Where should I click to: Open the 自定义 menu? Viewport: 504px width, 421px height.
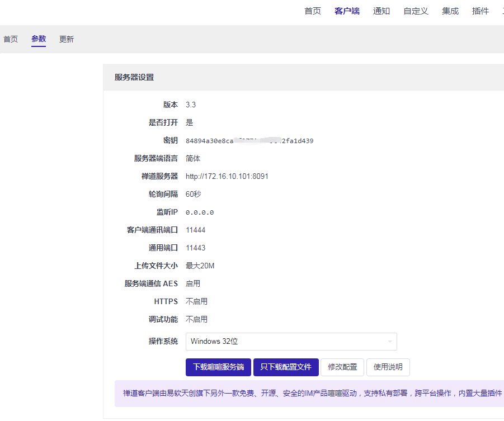(416, 11)
